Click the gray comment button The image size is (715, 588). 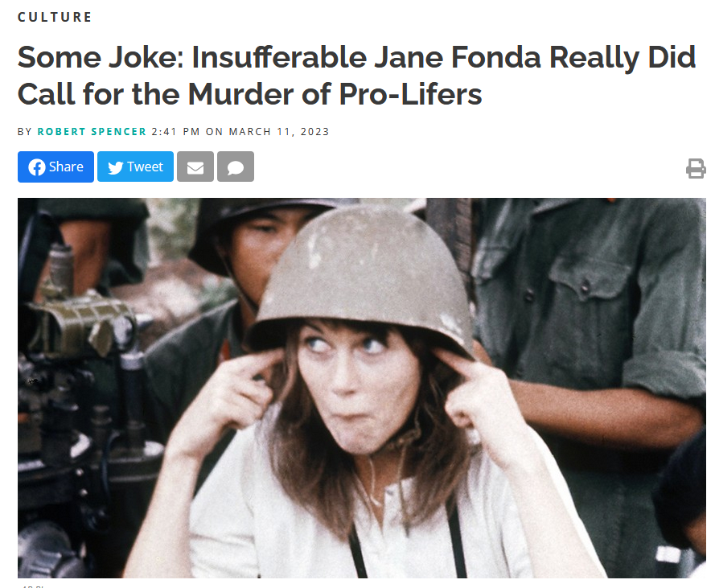[x=236, y=167]
